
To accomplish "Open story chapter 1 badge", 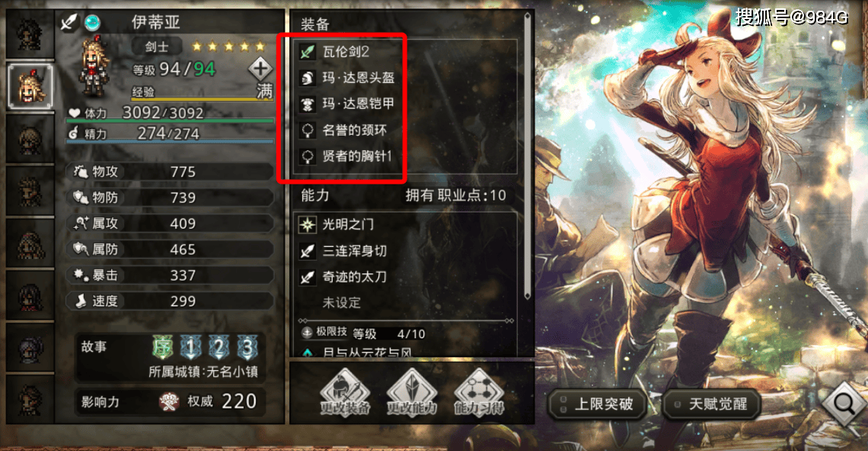I will tap(191, 347).
